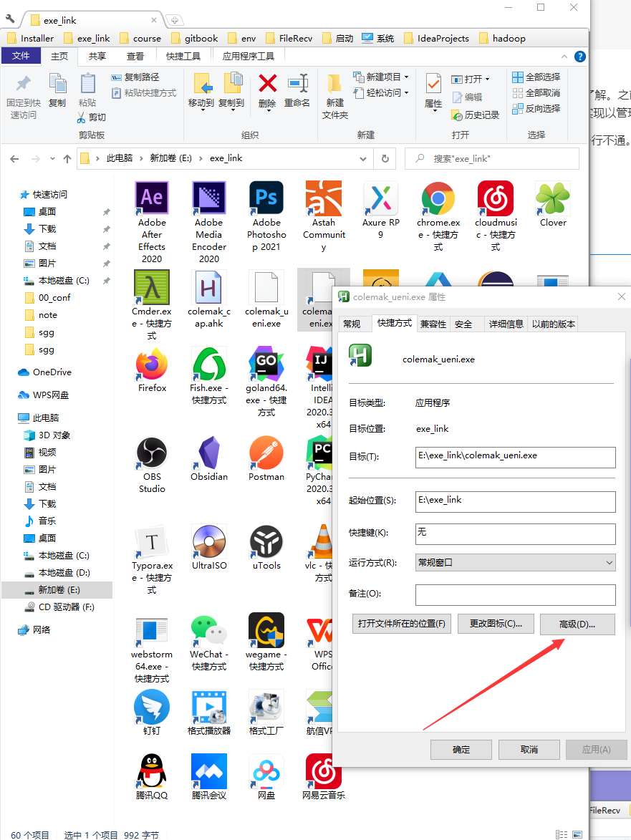
Task: Click the 高级(D)... button
Action: (x=577, y=624)
